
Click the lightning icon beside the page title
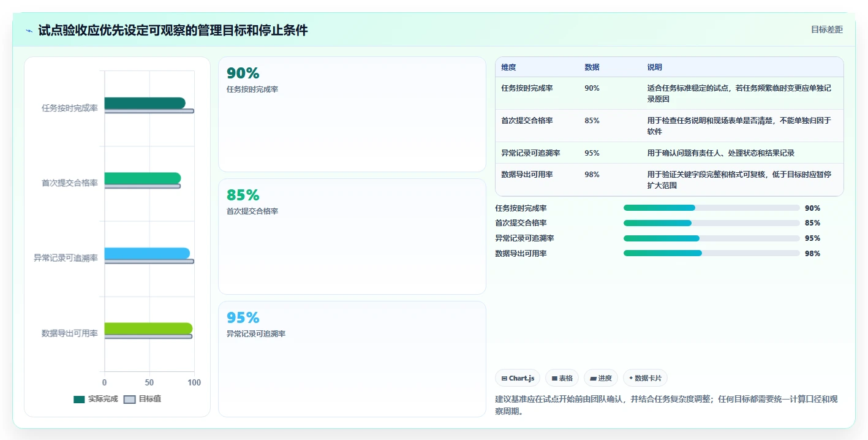tap(29, 30)
